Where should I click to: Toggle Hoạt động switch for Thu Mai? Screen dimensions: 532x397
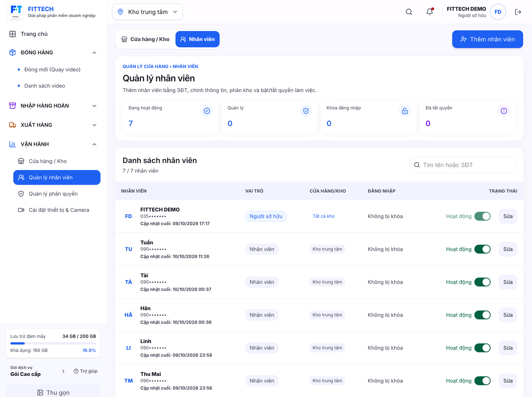click(x=482, y=381)
